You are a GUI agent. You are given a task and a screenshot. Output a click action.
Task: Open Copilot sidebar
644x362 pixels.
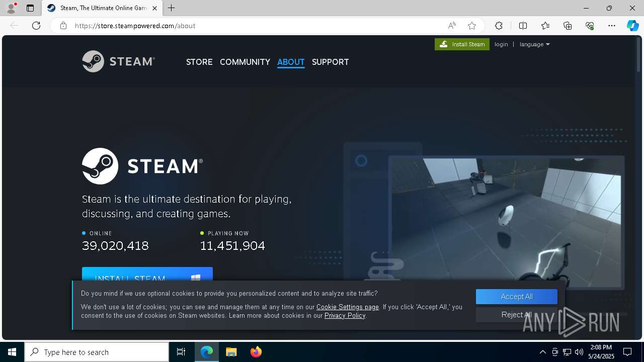(x=632, y=26)
